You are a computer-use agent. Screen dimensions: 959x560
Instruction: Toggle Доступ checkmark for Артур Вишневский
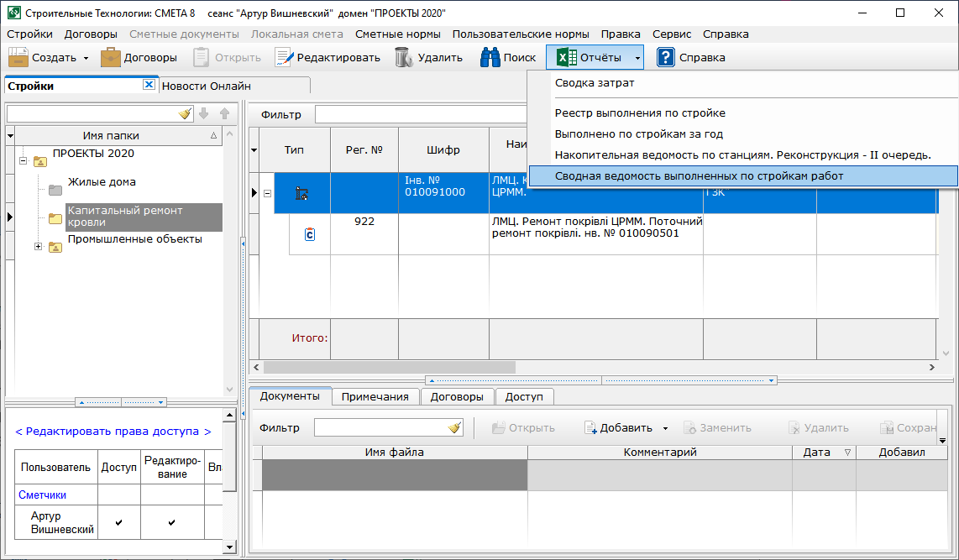coord(118,522)
